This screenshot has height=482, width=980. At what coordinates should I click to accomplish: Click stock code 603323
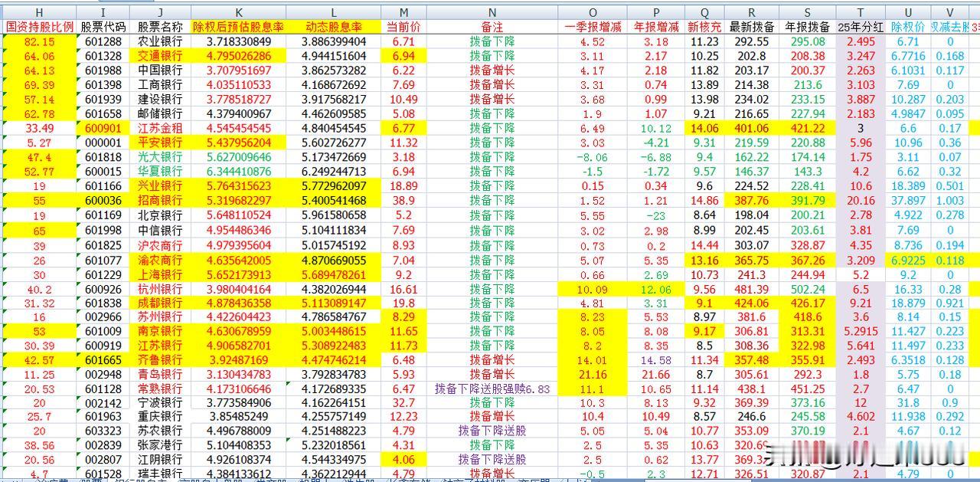pyautogui.click(x=103, y=431)
